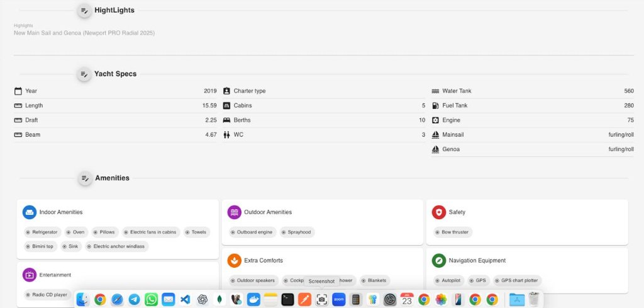This screenshot has width=644, height=308.
Task: Click the highlights text about New Main Sail
Action: (x=84, y=33)
